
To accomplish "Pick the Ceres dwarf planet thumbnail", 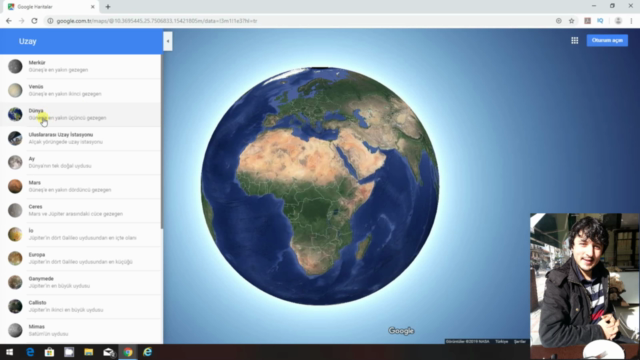I will (15, 210).
